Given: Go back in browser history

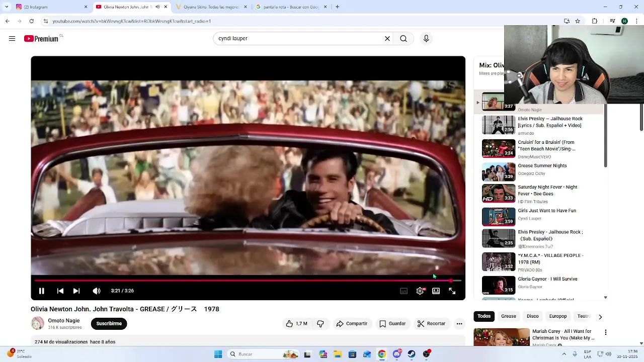Looking at the screenshot, I should pyautogui.click(x=7, y=21).
